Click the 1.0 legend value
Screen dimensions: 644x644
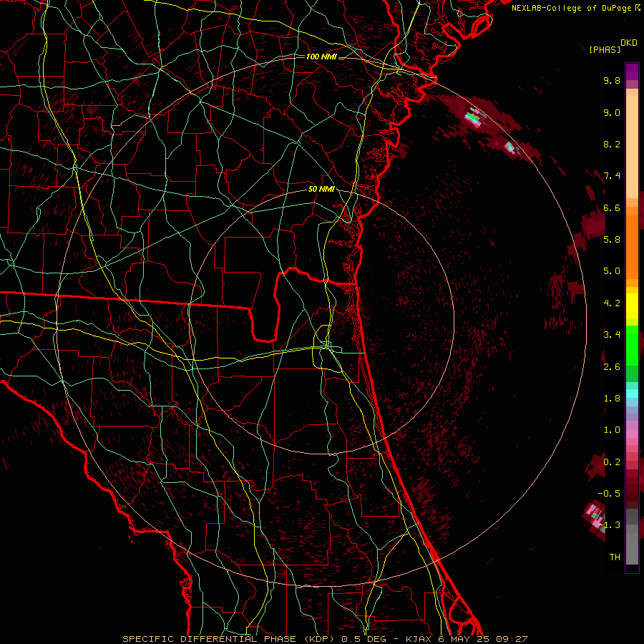click(x=612, y=430)
